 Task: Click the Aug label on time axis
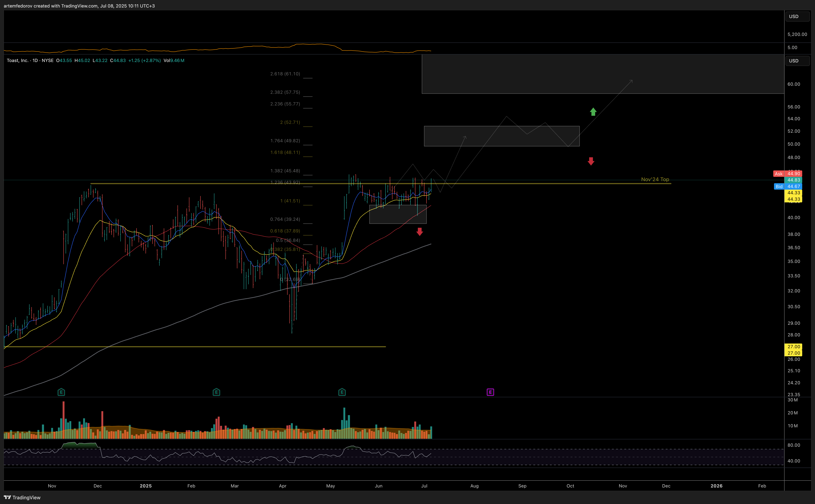[x=474, y=486]
